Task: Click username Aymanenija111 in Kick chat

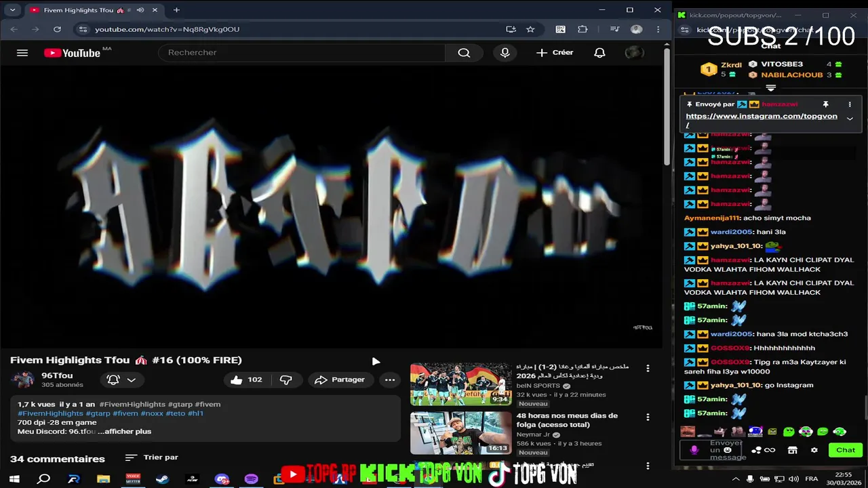Action: 711,218
